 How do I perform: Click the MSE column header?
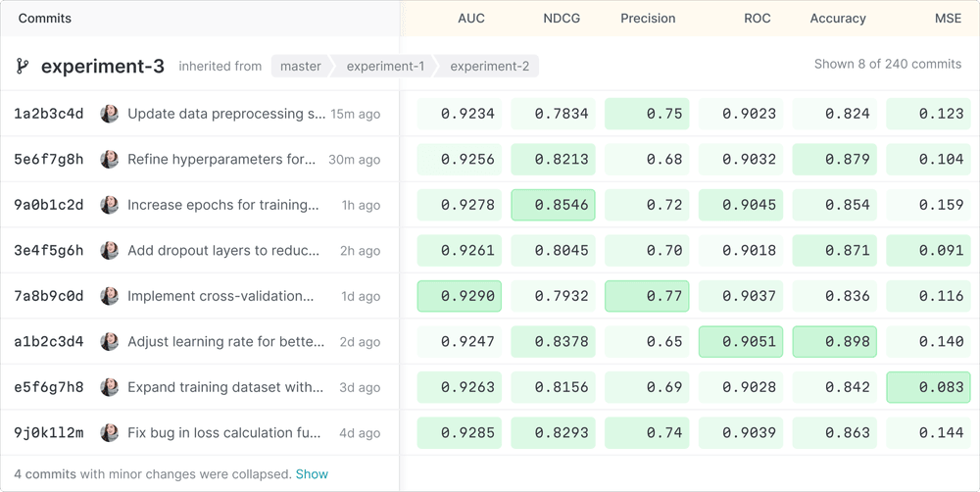(948, 19)
